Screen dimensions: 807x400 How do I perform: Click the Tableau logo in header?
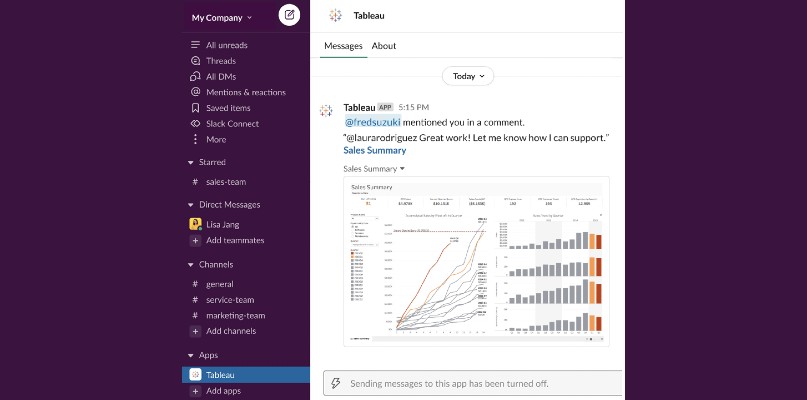coord(335,15)
